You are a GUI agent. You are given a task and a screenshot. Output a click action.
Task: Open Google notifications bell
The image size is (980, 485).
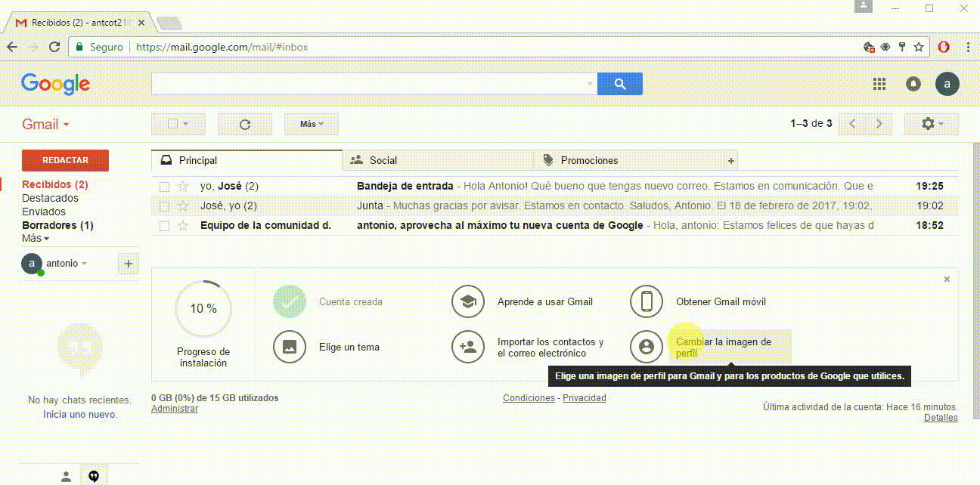click(913, 84)
